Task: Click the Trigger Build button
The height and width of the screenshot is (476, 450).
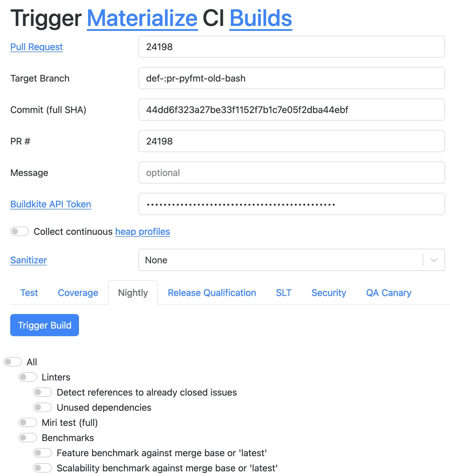Action: 45,325
